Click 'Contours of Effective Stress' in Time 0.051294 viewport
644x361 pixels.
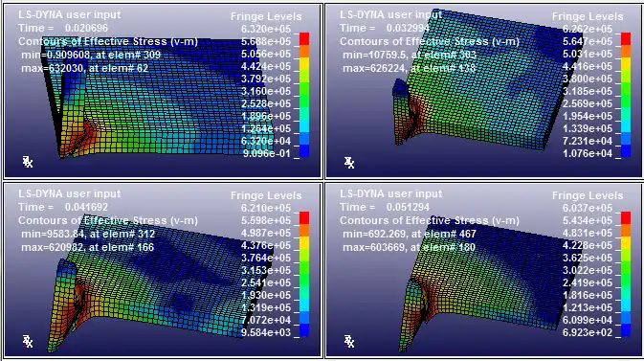tap(430, 220)
